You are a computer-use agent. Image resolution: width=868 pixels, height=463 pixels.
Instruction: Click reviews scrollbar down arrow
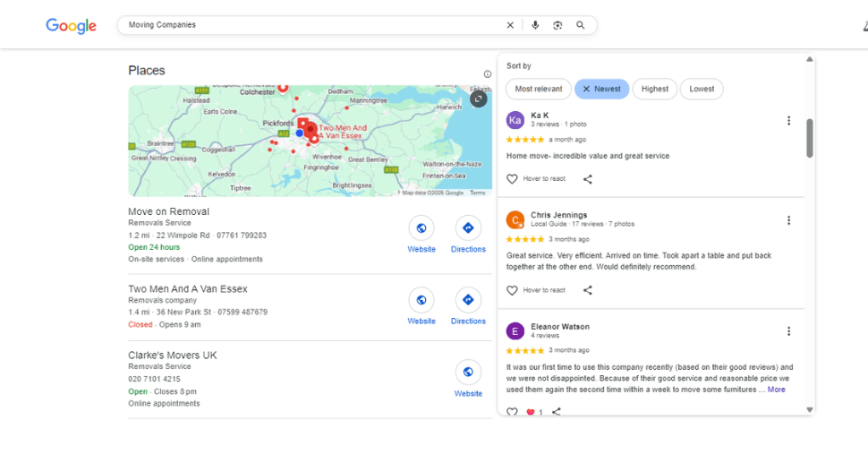[x=809, y=410]
